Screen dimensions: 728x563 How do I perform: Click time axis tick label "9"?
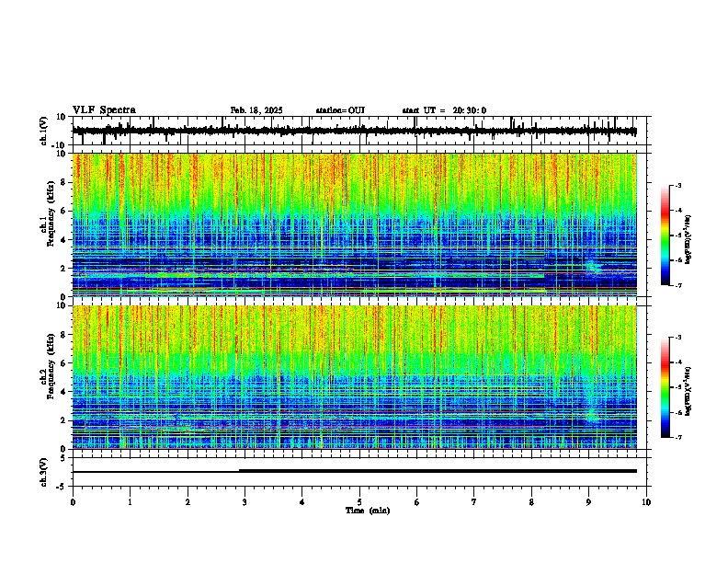(588, 502)
